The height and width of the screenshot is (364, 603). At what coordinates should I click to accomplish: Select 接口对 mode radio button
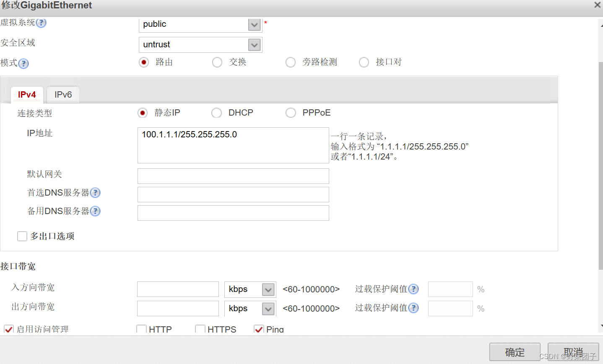364,62
